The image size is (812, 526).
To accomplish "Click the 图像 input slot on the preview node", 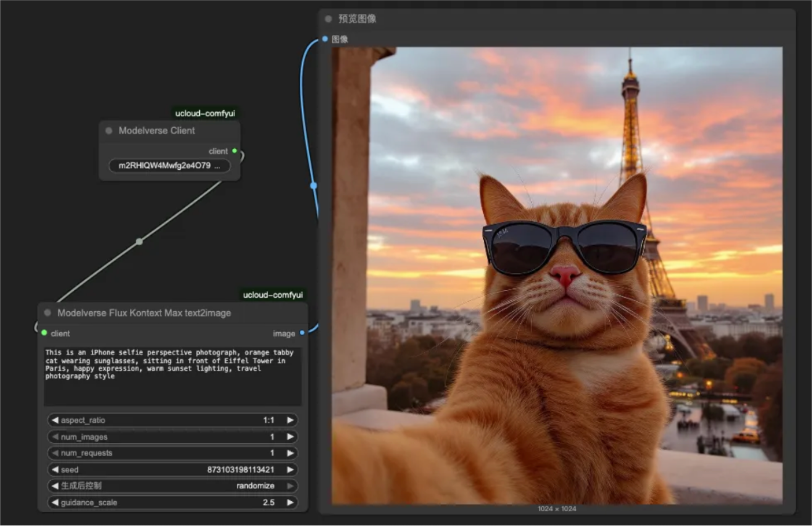I will [325, 39].
